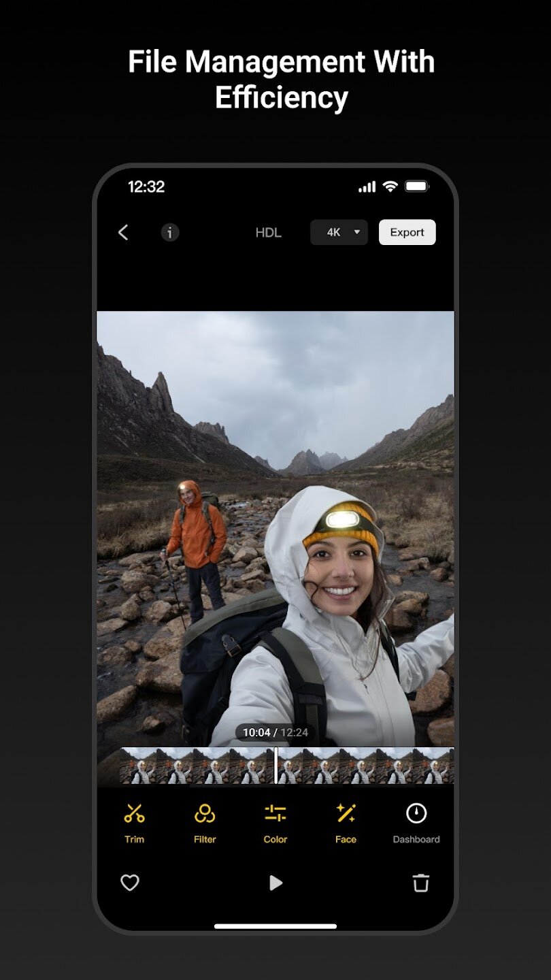Viewport: 551px width, 980px height.
Task: Select the Face enhancement tool
Action: coord(346,823)
